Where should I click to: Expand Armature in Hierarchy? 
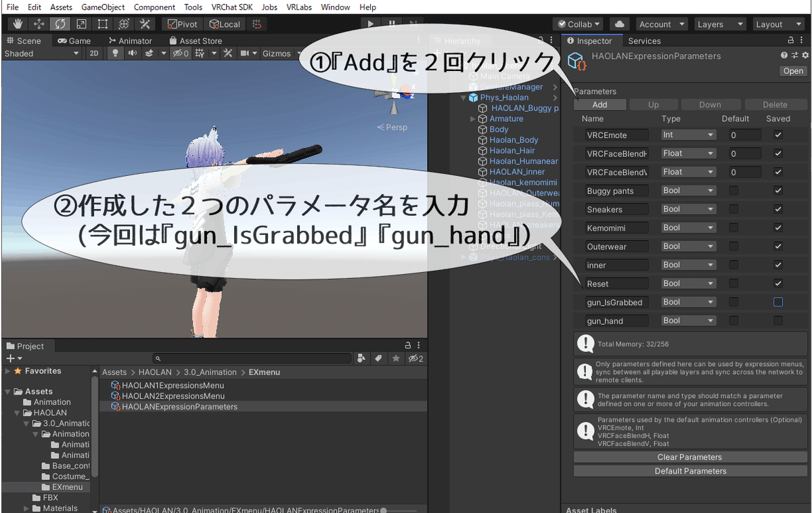[473, 118]
